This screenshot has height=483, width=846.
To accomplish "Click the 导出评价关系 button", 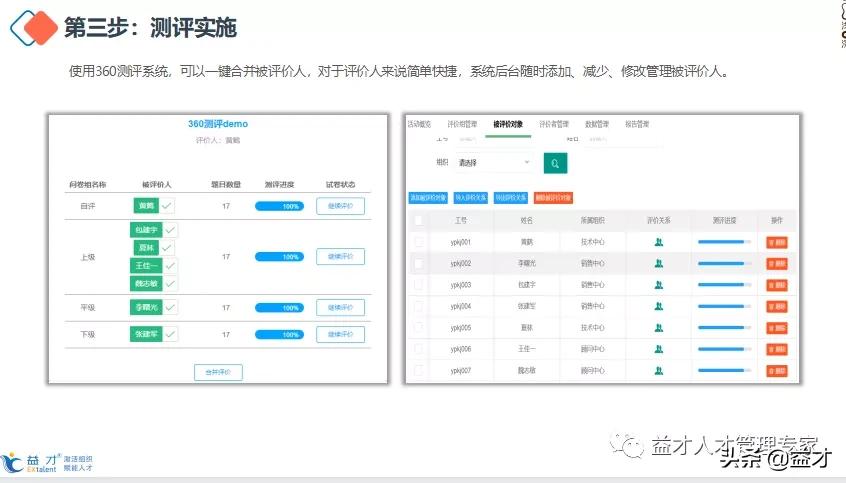I will pyautogui.click(x=510, y=198).
